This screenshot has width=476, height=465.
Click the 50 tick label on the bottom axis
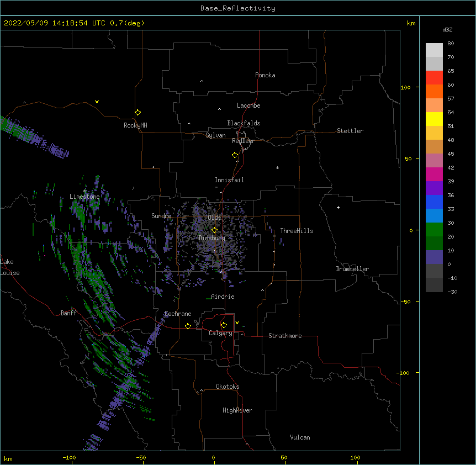284,457
